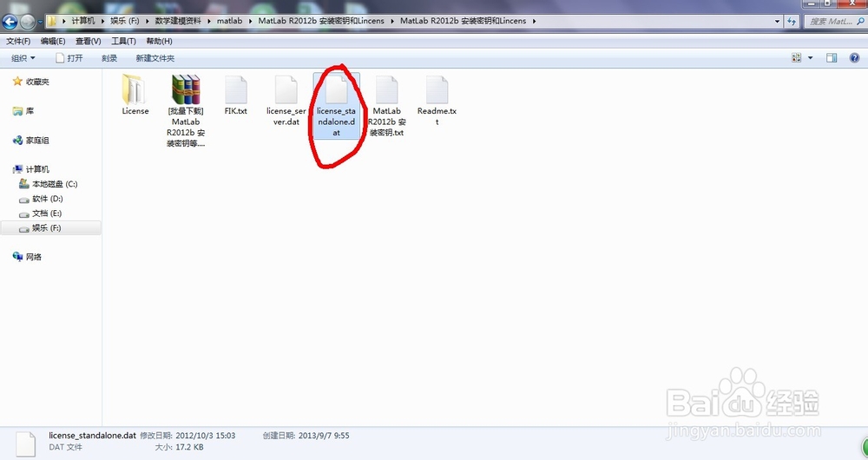Screen dimensions: 868x460
Task: Select the FIK.txt file icon
Action: click(x=236, y=90)
